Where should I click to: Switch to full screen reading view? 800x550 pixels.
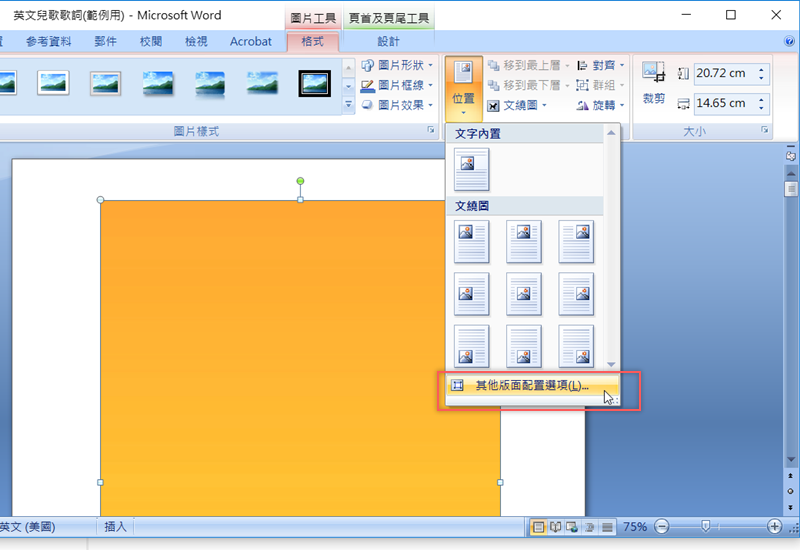[x=556, y=527]
